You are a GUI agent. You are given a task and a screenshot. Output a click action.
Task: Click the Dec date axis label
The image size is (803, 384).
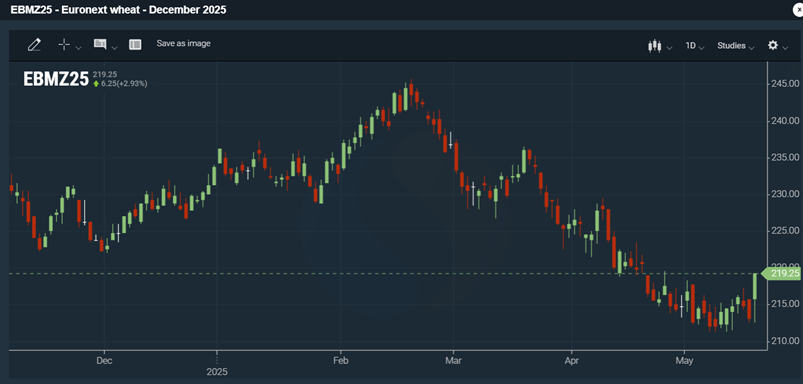pyautogui.click(x=104, y=361)
